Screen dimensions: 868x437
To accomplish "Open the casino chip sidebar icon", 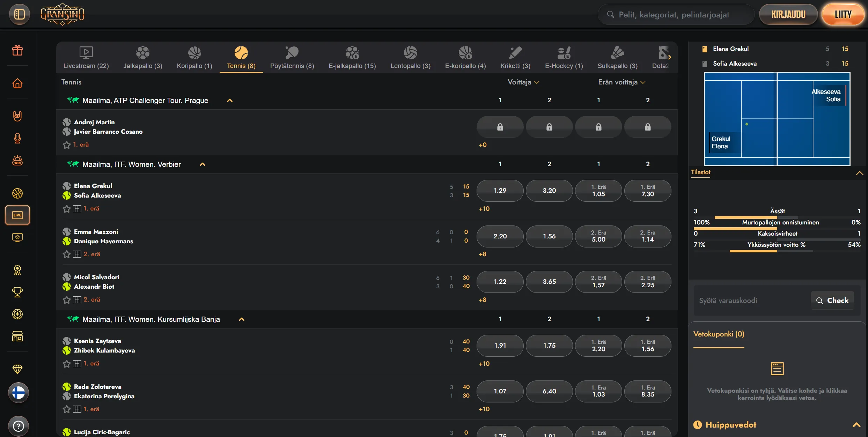I will [17, 314].
